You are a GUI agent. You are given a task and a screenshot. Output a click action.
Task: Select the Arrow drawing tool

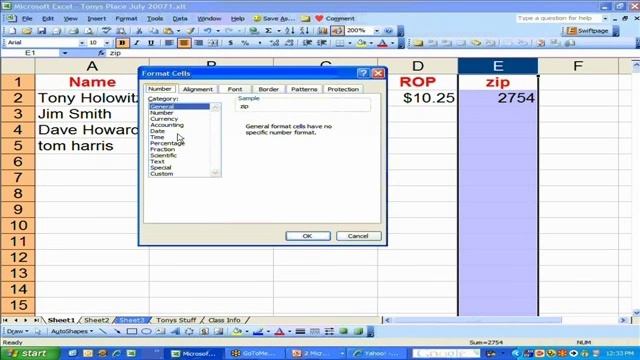point(117,331)
